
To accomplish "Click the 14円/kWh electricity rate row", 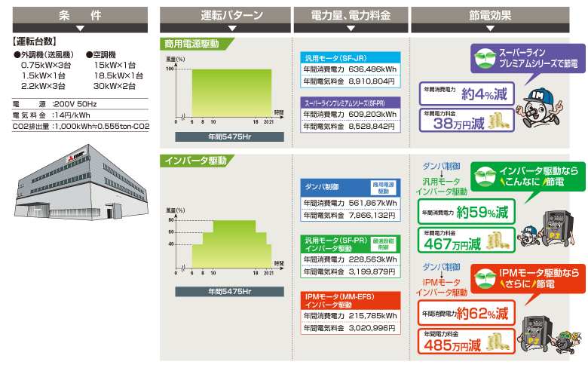I will click(x=80, y=115).
